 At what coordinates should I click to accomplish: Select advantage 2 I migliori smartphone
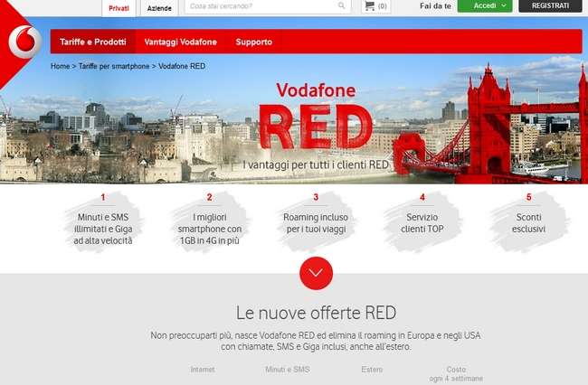[x=210, y=223]
